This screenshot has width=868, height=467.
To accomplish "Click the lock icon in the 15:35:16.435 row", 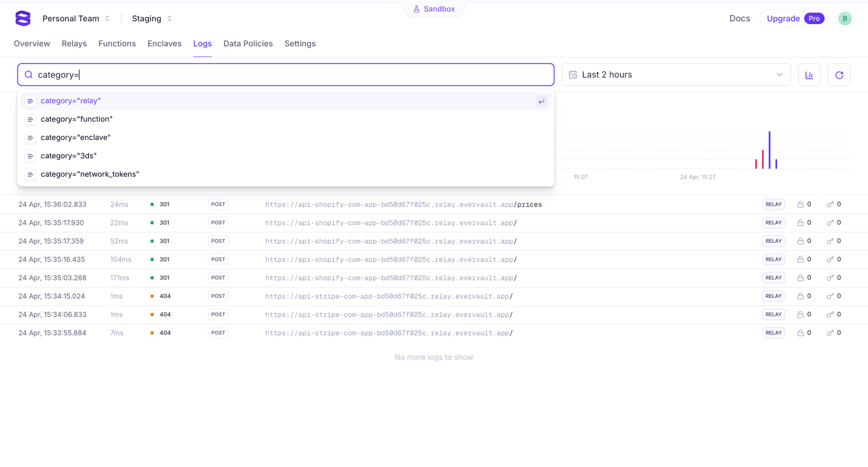I will 800,259.
